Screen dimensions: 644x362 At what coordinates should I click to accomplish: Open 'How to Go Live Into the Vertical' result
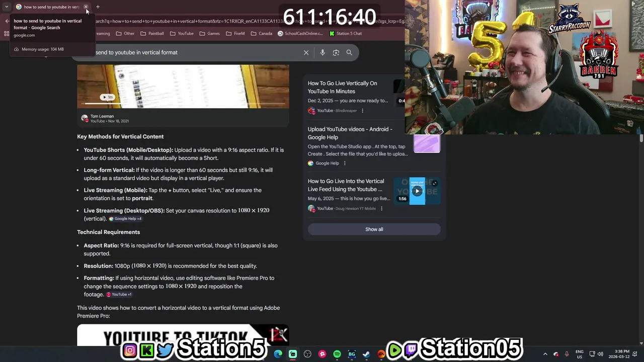pos(346,185)
